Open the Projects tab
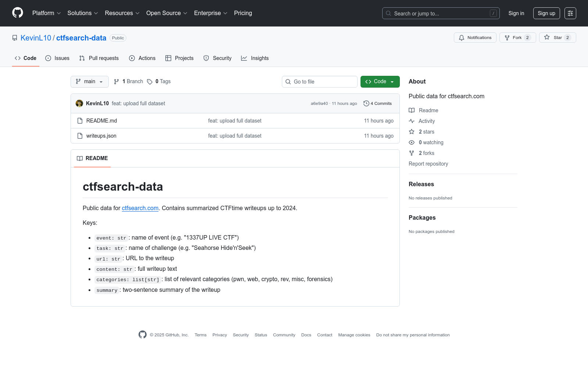This screenshot has height=368, width=588. [179, 58]
